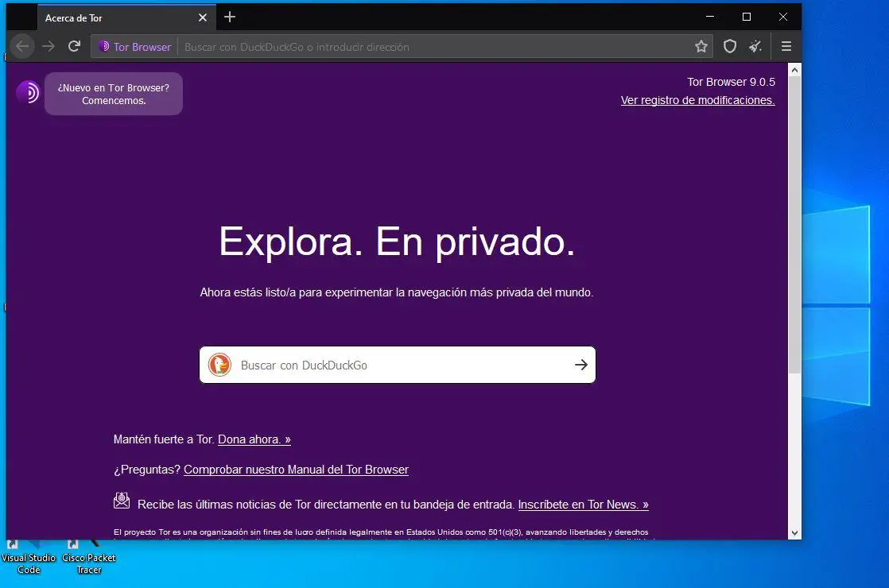889x588 pixels.
Task: Close the Tor Browser window
Action: coord(783,17)
